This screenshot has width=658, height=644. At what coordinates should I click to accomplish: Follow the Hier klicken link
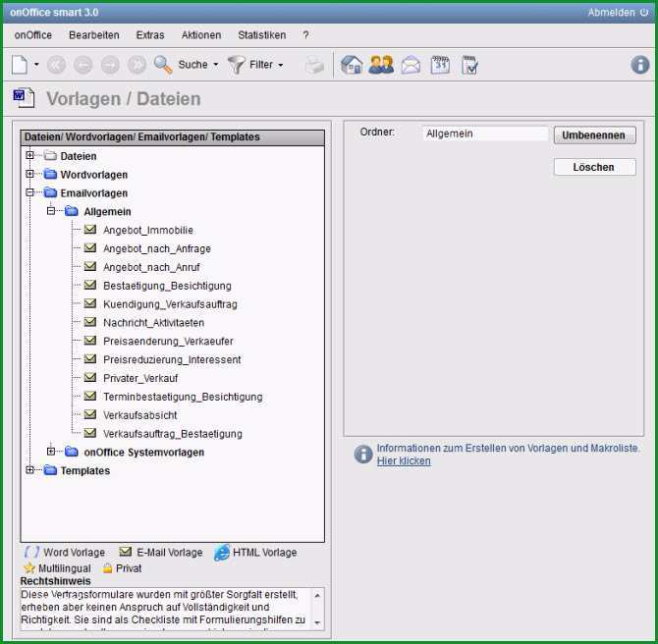pyautogui.click(x=404, y=461)
